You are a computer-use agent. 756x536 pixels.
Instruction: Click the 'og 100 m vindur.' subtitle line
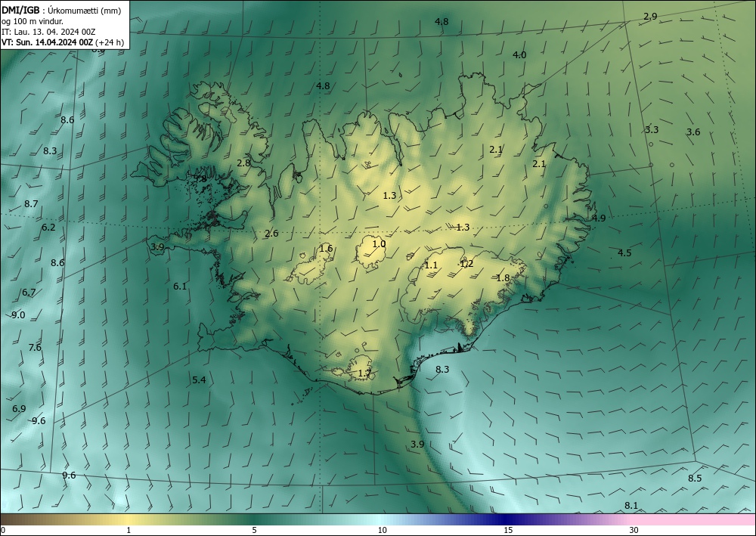coord(33,21)
